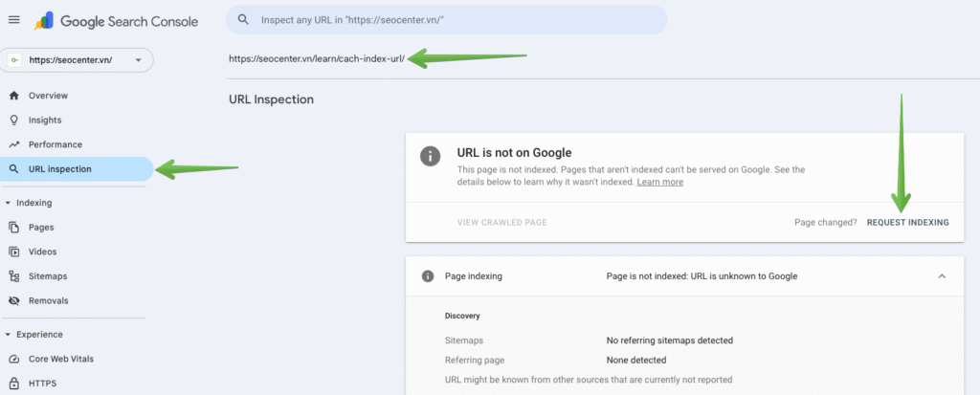Click the HTTPS lock icon
Viewport: 980px width, 395px height.
[x=13, y=384]
